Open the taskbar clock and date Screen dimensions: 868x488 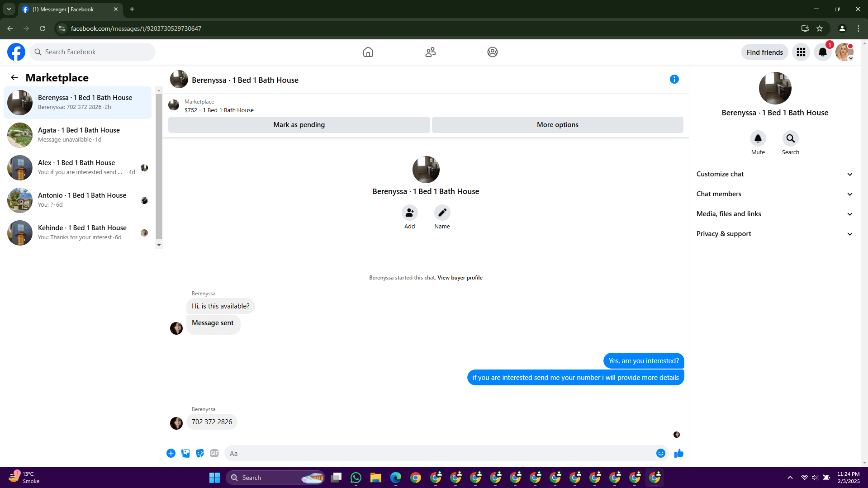tap(849, 478)
